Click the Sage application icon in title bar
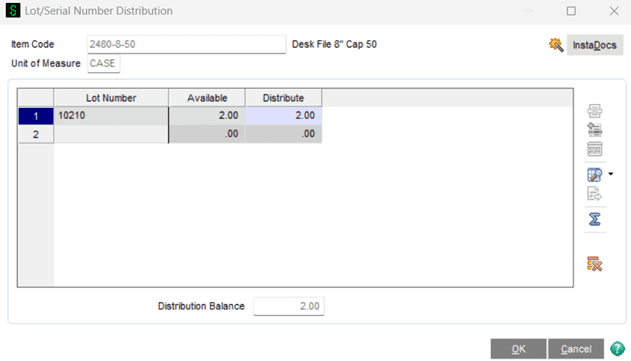 click(13, 10)
